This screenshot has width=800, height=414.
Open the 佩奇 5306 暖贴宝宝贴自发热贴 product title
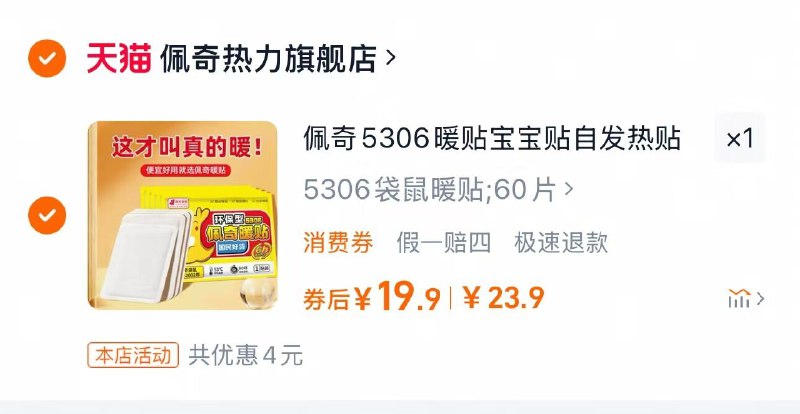[492, 138]
